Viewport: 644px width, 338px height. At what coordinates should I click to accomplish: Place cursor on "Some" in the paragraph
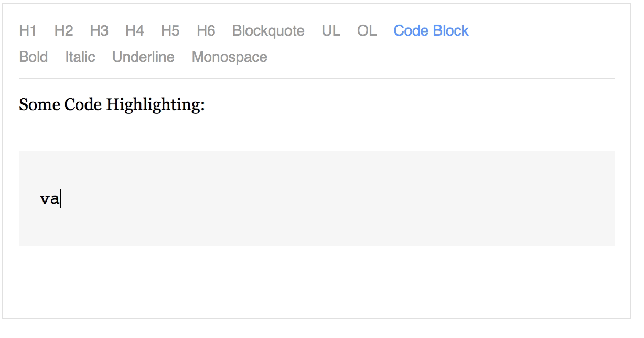click(39, 105)
